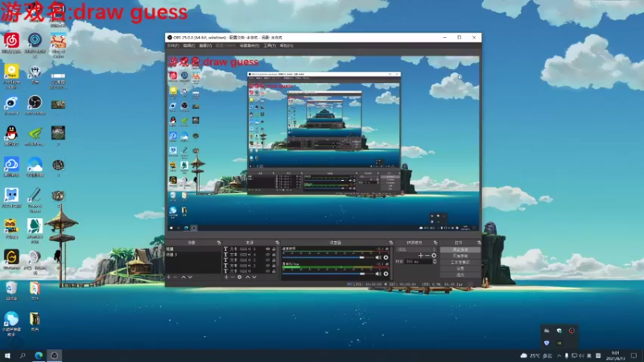Click the highlighted top streaming button in controls
The width and height of the screenshot is (644, 362).
(x=460, y=249)
